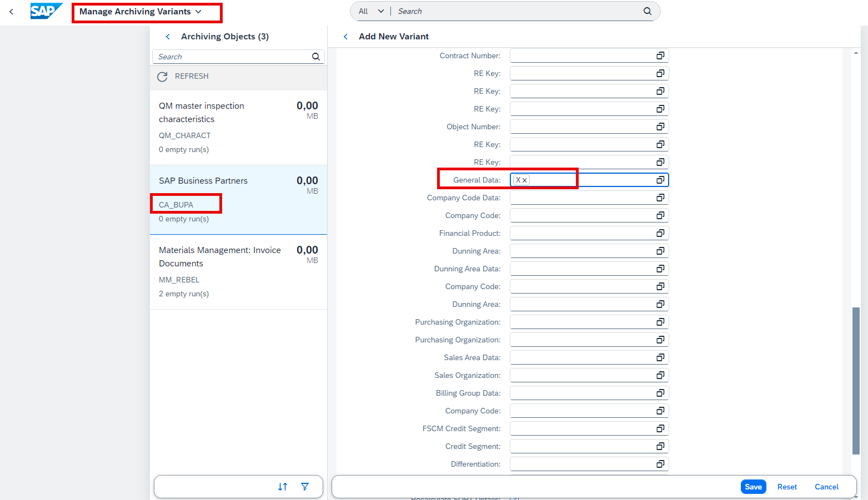
Task: Save the new variant
Action: click(753, 487)
